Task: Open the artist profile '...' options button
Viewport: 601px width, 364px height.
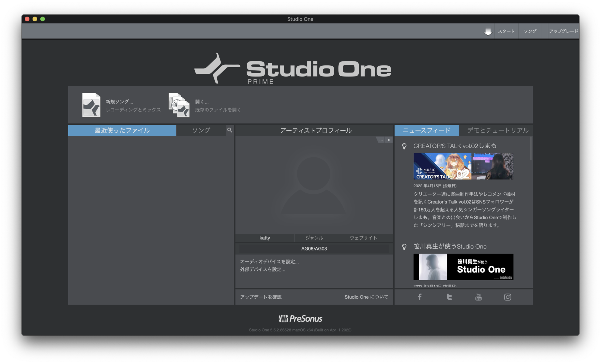Action: tap(381, 140)
